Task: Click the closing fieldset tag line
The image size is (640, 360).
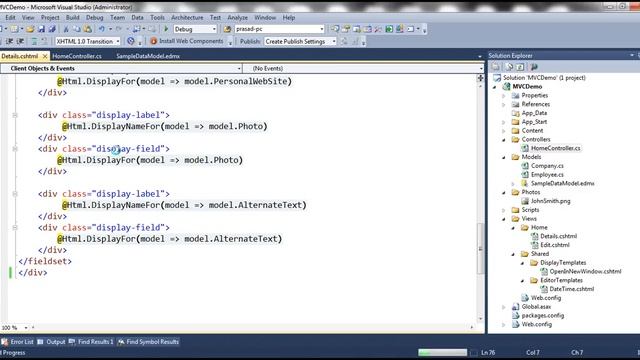Action: click(x=45, y=261)
